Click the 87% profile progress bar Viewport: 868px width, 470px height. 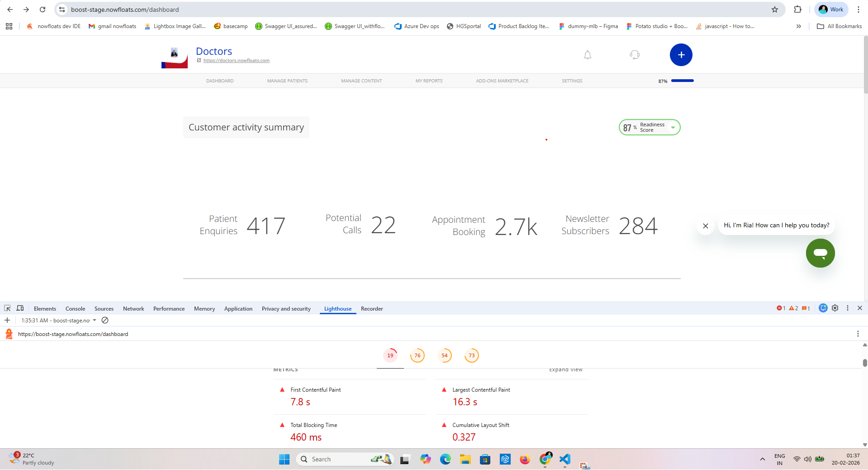[682, 81]
